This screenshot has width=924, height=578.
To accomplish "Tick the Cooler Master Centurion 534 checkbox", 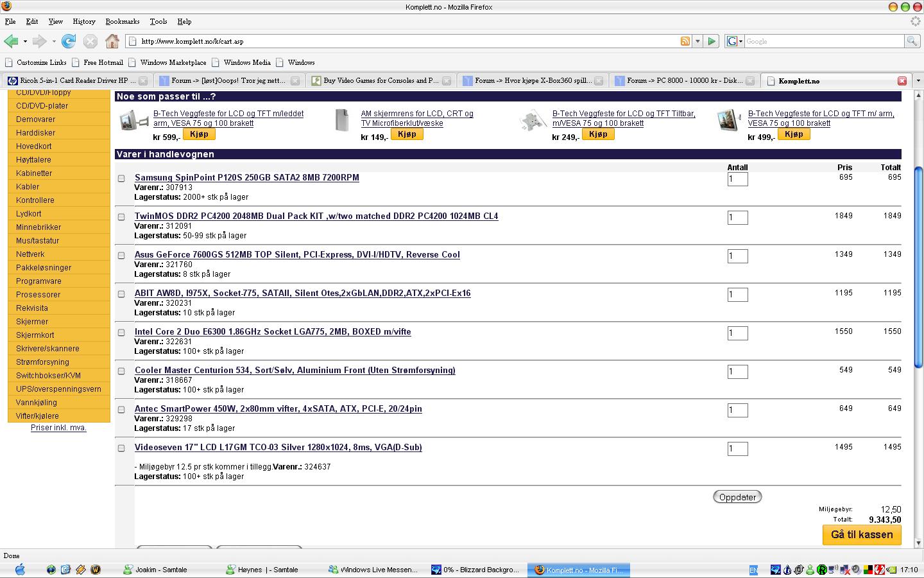I will click(121, 371).
